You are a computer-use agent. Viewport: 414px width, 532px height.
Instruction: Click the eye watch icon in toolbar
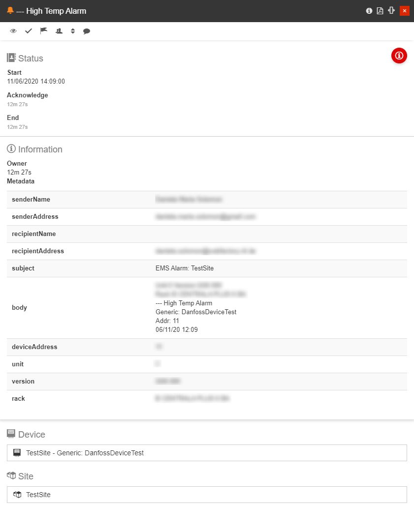(13, 31)
